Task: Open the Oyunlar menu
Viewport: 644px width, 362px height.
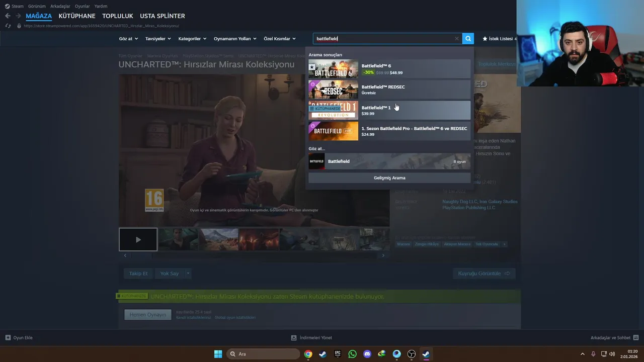Action: [x=82, y=6]
